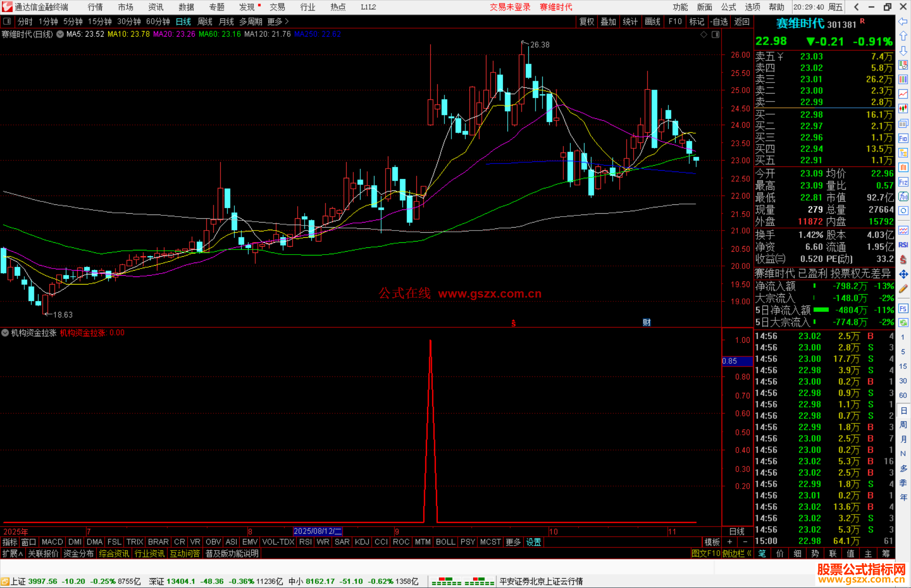Image resolution: width=911 pixels, height=588 pixels.
Task: Click the 设置 indicator settings link
Action: 534,542
